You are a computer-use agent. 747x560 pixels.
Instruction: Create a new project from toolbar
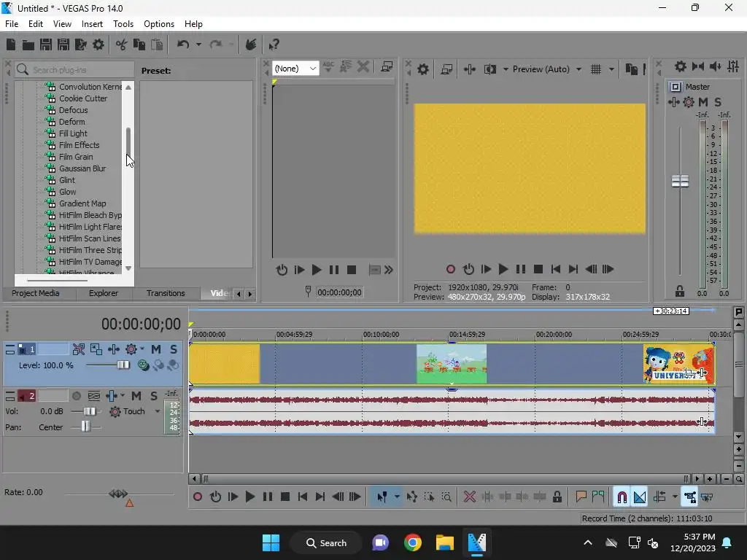tap(11, 44)
